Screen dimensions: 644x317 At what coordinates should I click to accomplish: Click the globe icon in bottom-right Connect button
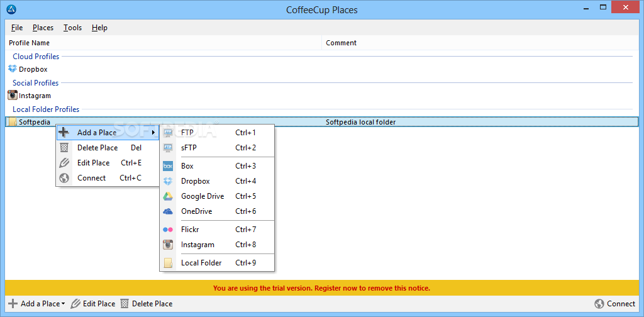[x=599, y=304]
